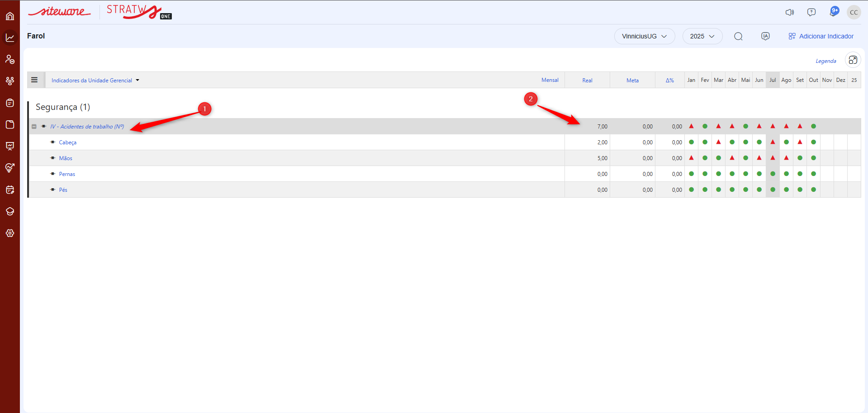Image resolution: width=868 pixels, height=413 pixels.
Task: Open the hamburger menu in table header
Action: click(34, 80)
